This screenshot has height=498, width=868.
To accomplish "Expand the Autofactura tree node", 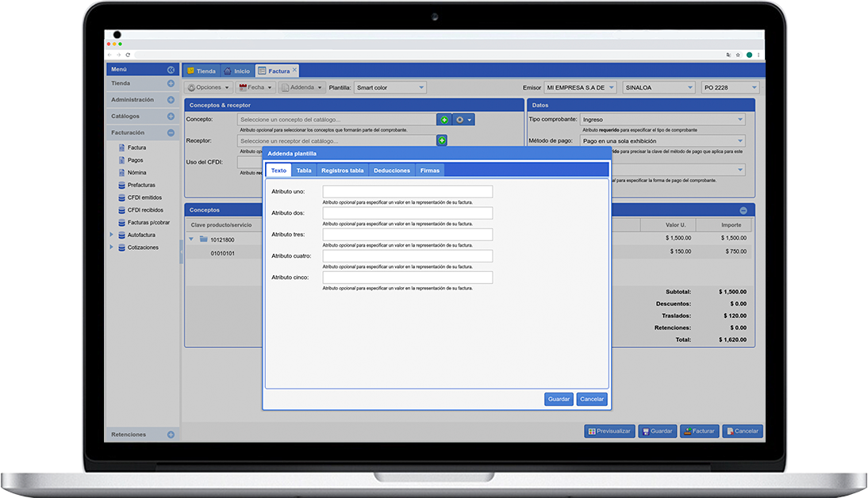I will pyautogui.click(x=112, y=235).
